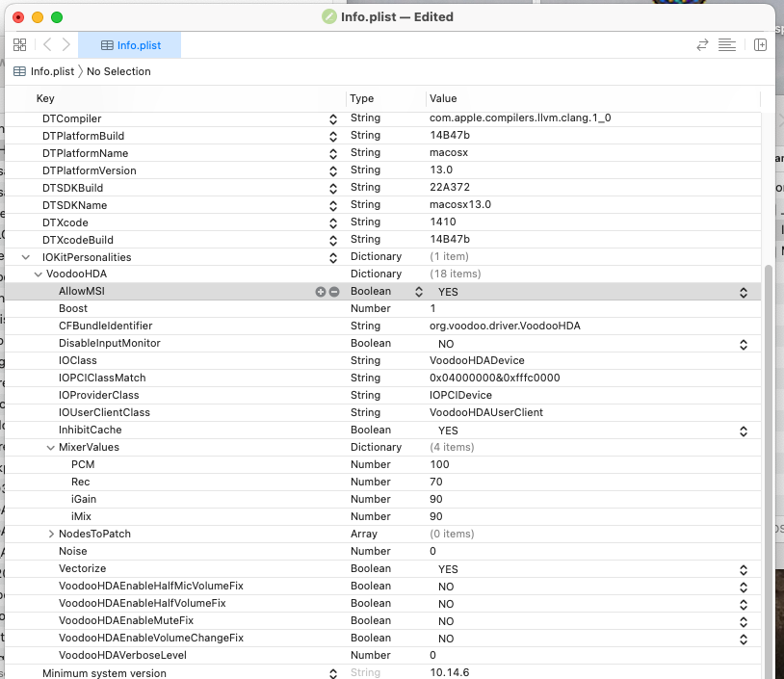Open the Minimum system version key stepper
784x679 pixels.
point(333,673)
